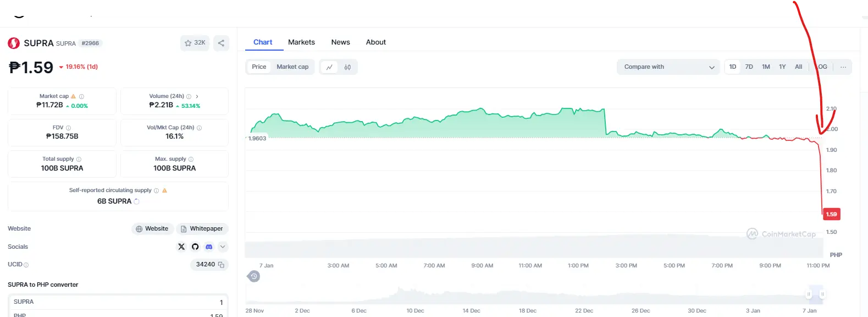The width and height of the screenshot is (868, 317).
Task: Add SUPRA to watchlist via star button
Action: tap(195, 43)
